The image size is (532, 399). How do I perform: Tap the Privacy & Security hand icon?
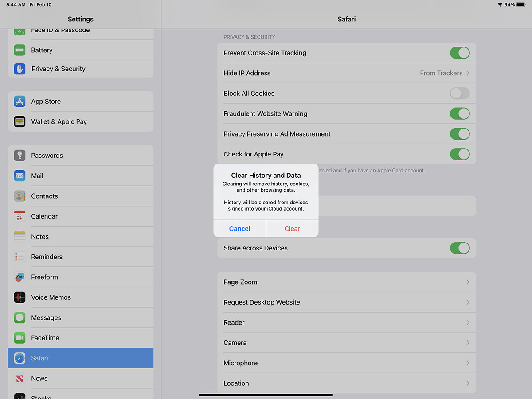pos(20,69)
